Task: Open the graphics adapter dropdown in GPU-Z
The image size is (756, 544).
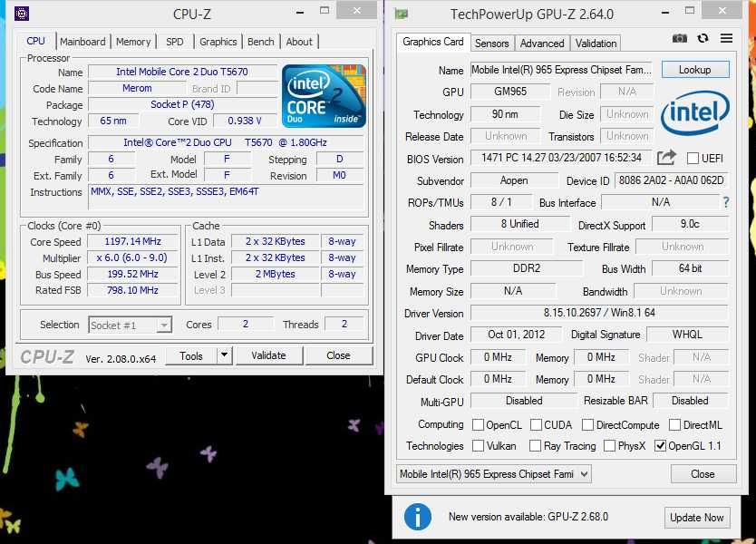Action: [494, 474]
